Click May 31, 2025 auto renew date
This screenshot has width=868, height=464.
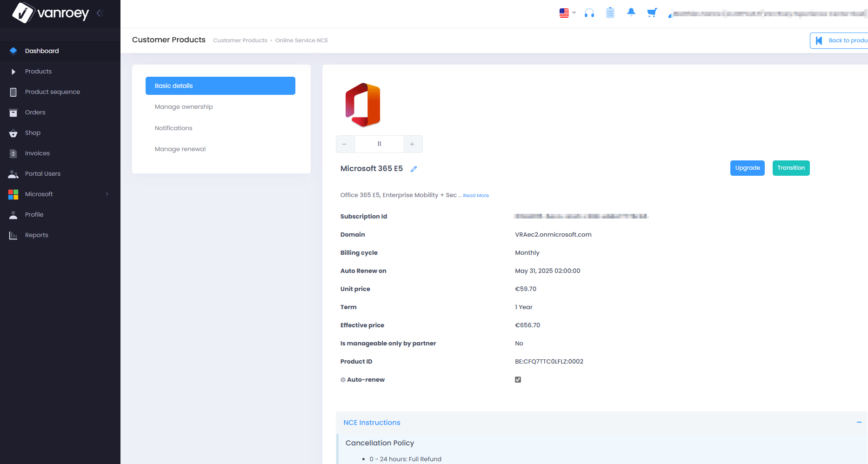[x=548, y=271]
